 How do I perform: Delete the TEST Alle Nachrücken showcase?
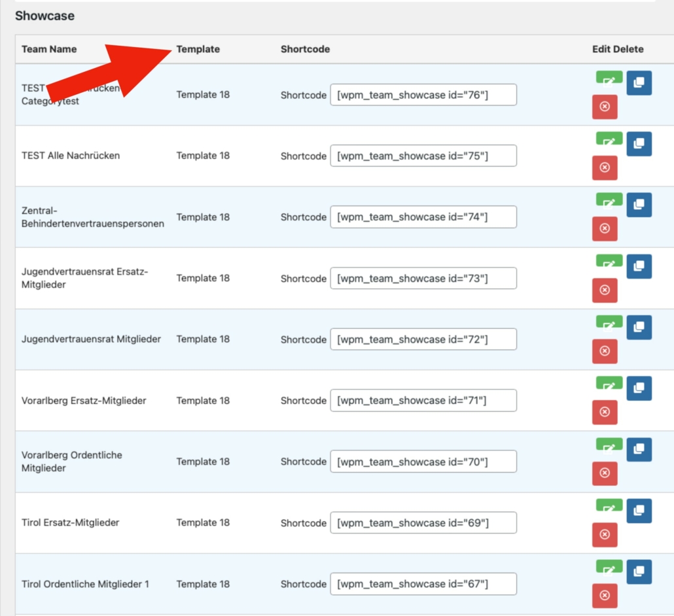click(x=605, y=167)
